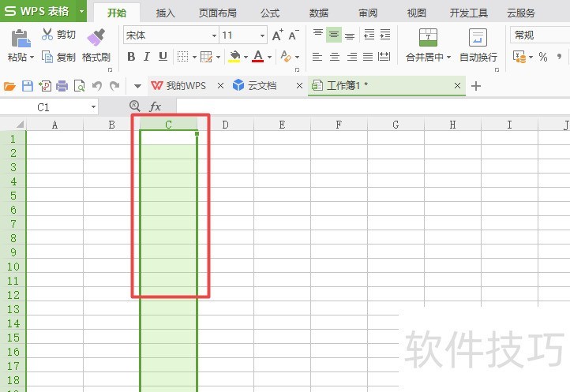This screenshot has width=570, height=392.
Task: Cut selection with the scissors icon
Action: [x=47, y=34]
